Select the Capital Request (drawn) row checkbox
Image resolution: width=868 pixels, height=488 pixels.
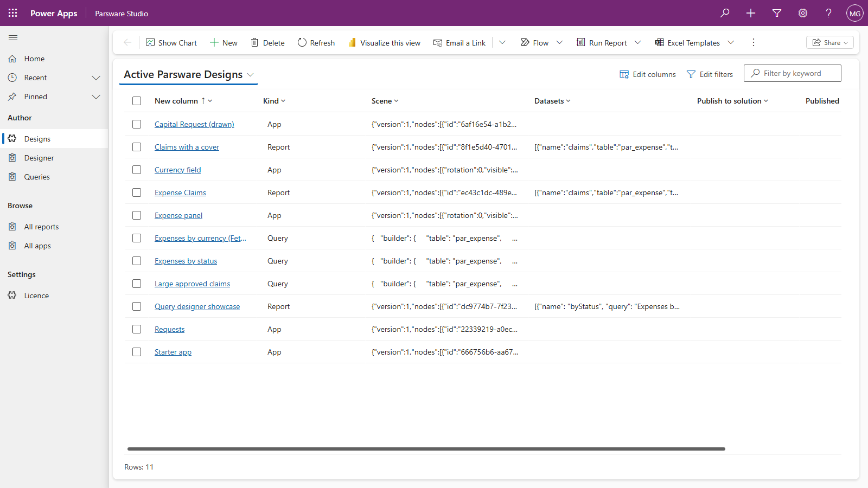137,124
